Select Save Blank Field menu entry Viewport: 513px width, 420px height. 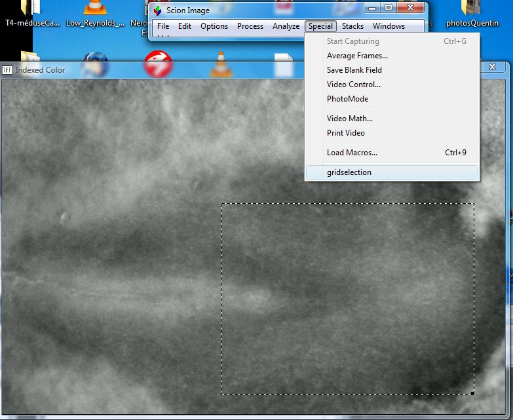click(x=354, y=70)
